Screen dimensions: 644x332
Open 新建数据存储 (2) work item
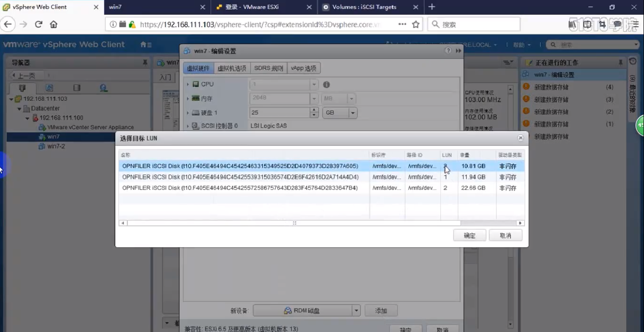pos(573,112)
